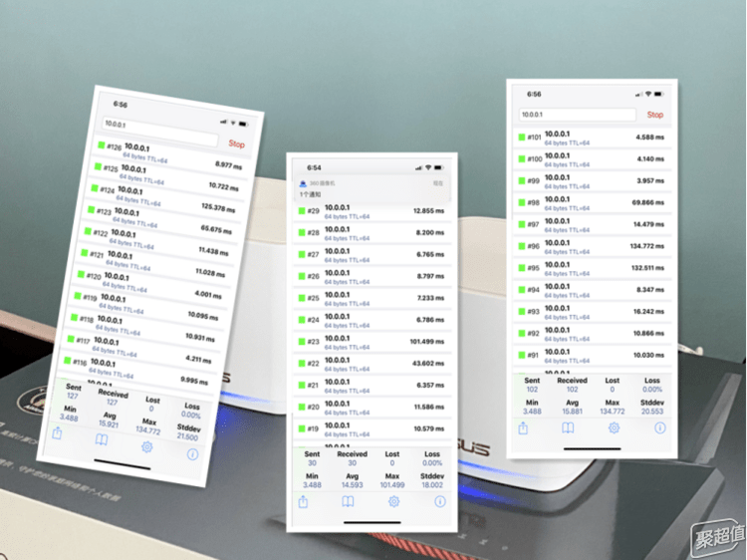Screen dimensions: 747x560
Task: Open book icon on right phone
Action: tap(568, 428)
